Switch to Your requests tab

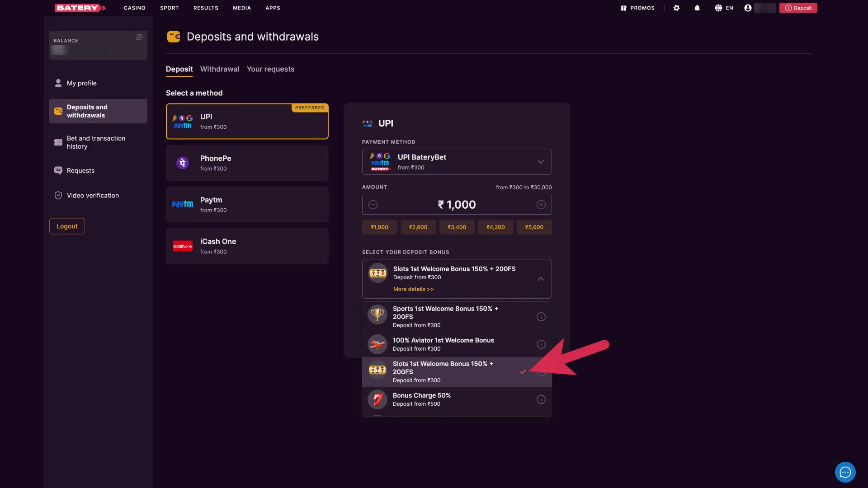pyautogui.click(x=270, y=69)
